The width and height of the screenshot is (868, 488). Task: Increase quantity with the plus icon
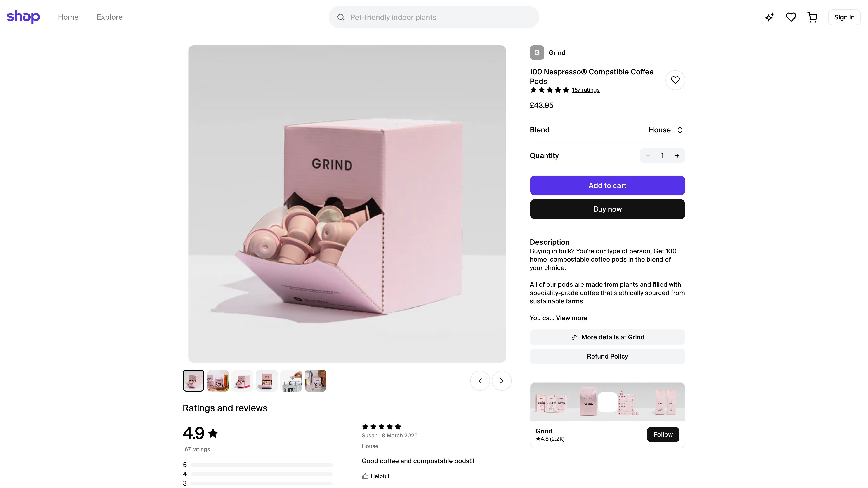click(x=677, y=156)
